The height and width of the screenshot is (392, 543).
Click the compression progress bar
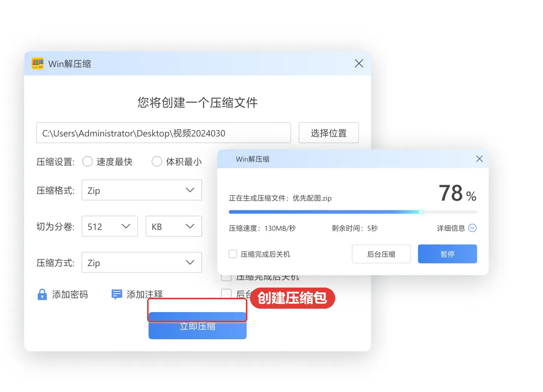[353, 212]
